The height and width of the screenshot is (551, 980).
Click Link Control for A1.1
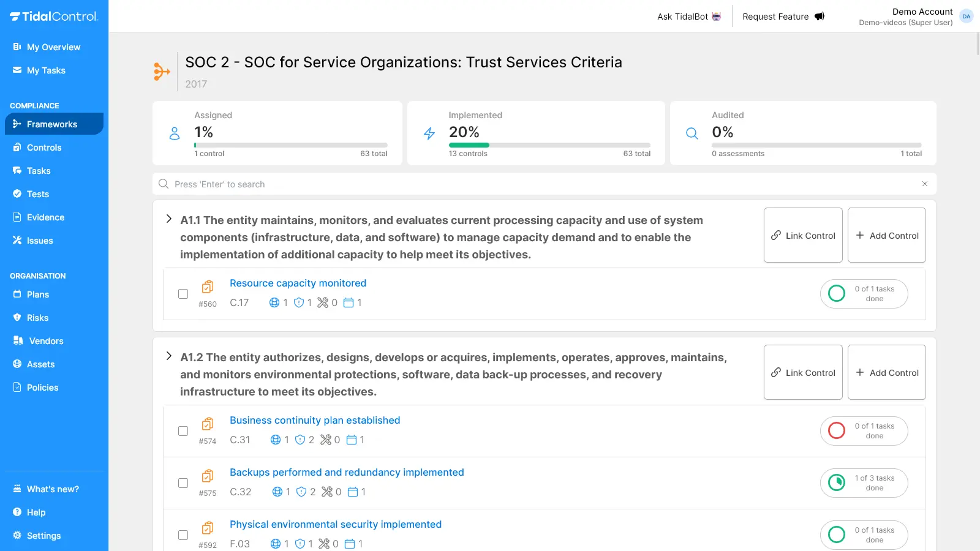point(803,236)
